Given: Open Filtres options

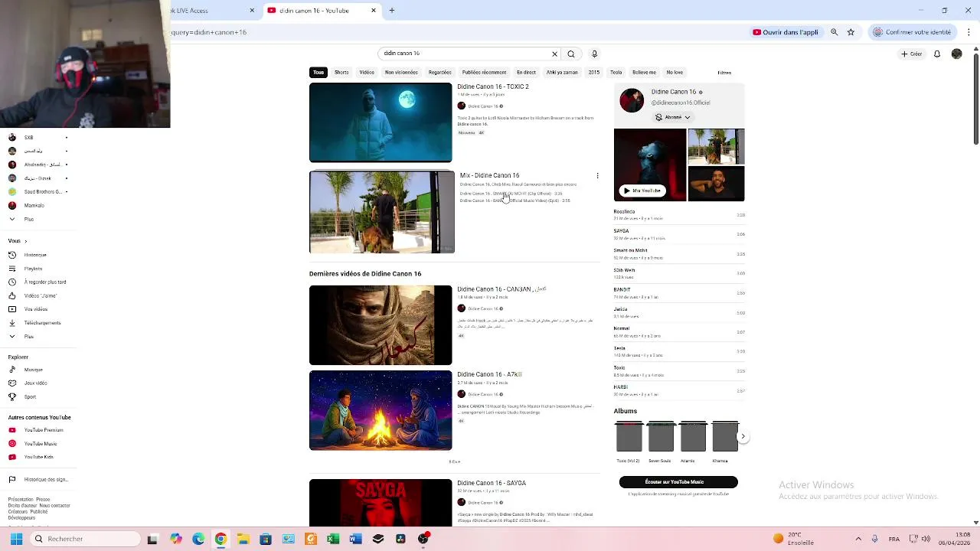Looking at the screenshot, I should [x=724, y=73].
